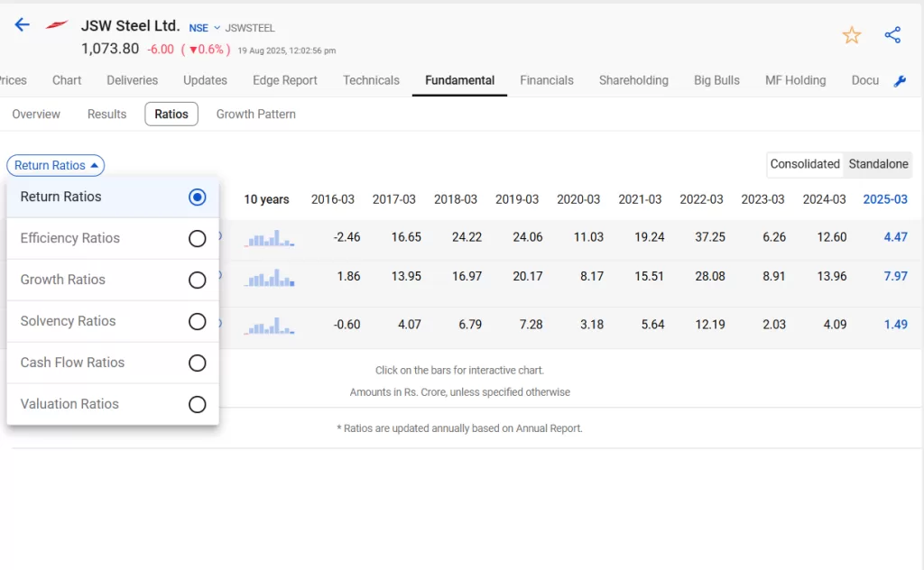Click the 2025-03 value 4.47
The width and height of the screenshot is (924, 570).
coord(896,237)
